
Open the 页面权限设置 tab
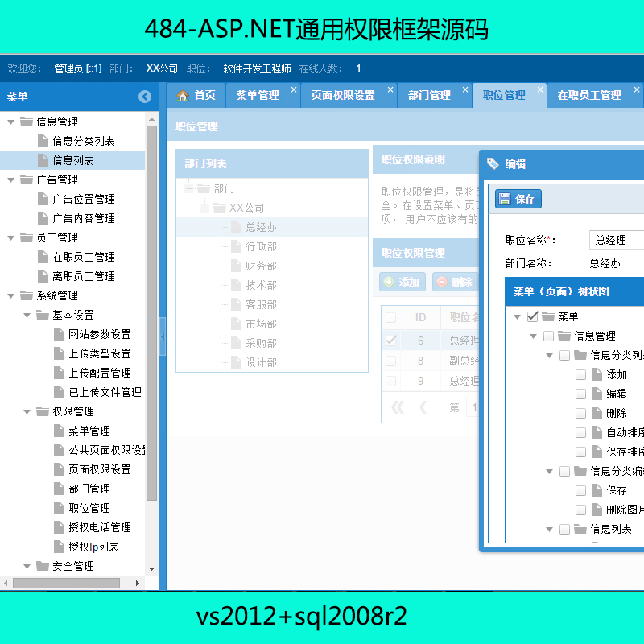coord(343,95)
